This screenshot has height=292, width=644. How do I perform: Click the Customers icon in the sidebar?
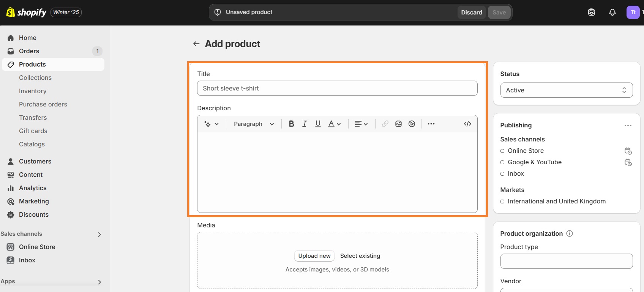[11, 161]
